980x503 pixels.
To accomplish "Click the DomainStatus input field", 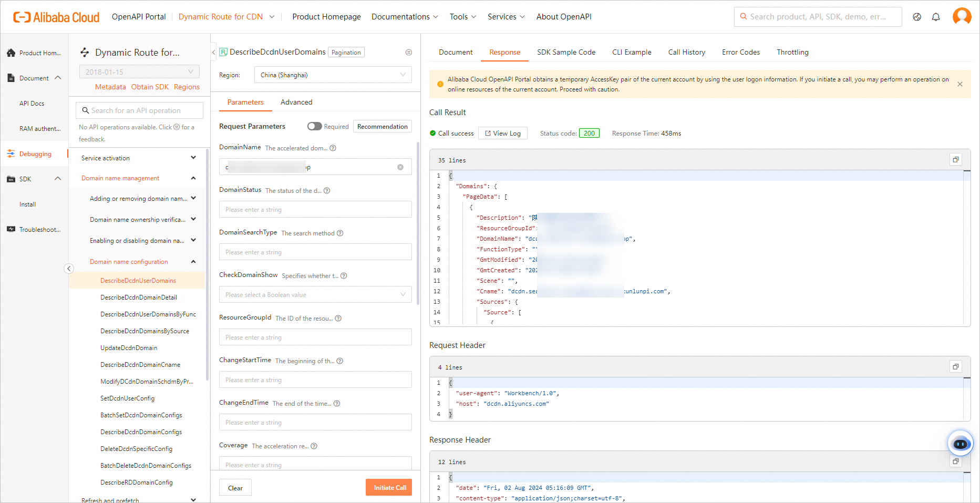I will (x=315, y=209).
